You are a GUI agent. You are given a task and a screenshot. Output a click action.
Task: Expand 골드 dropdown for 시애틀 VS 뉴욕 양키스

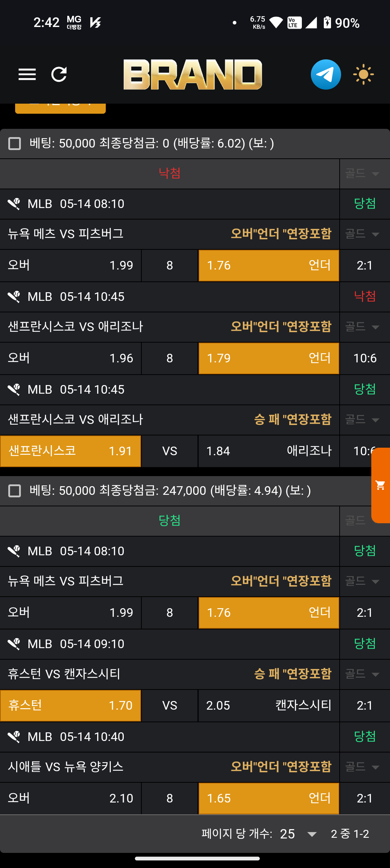click(x=363, y=767)
